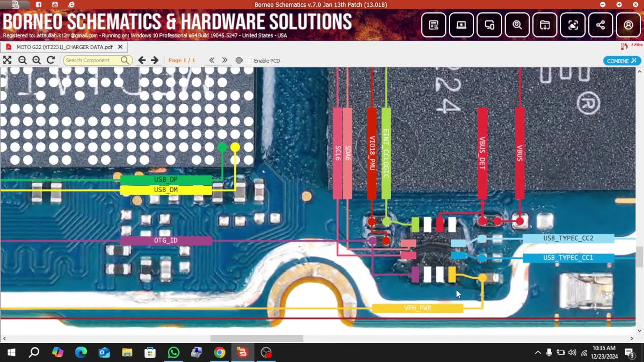Image resolution: width=644 pixels, height=362 pixels.
Task: Open the folder download header icon
Action: pyautogui.click(x=545, y=25)
